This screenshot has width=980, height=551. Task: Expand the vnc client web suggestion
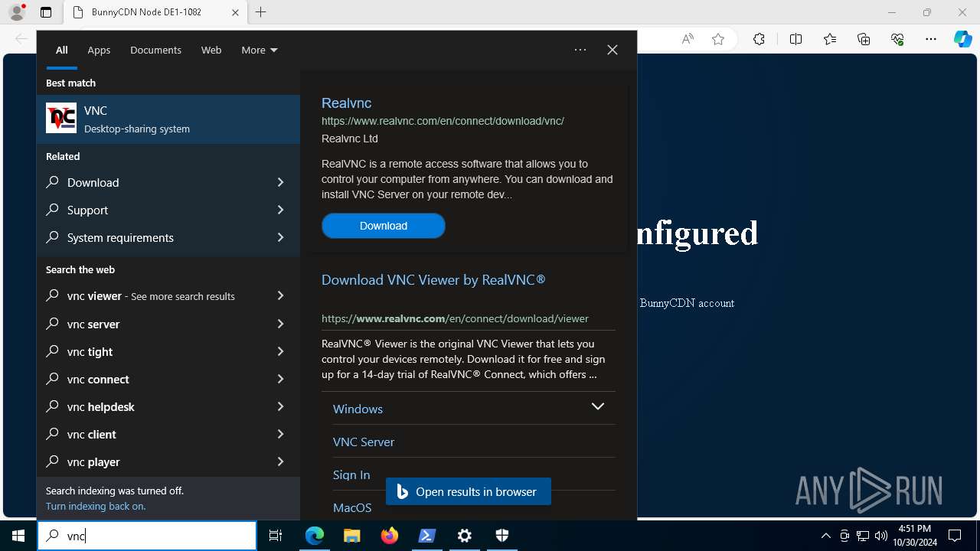pos(280,434)
